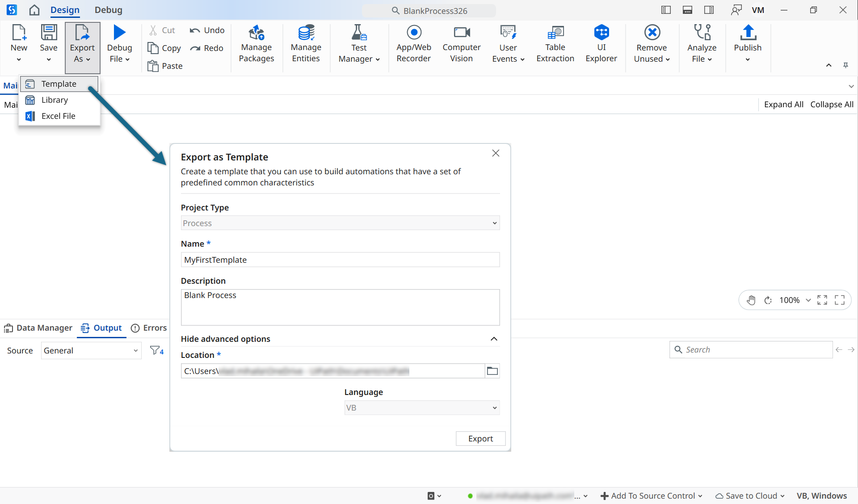Click the Export button

[x=480, y=438]
